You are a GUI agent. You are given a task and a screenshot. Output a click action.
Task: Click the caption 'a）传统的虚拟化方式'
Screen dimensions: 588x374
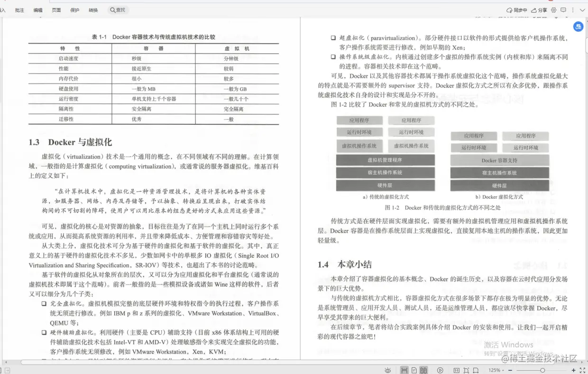[x=386, y=196]
